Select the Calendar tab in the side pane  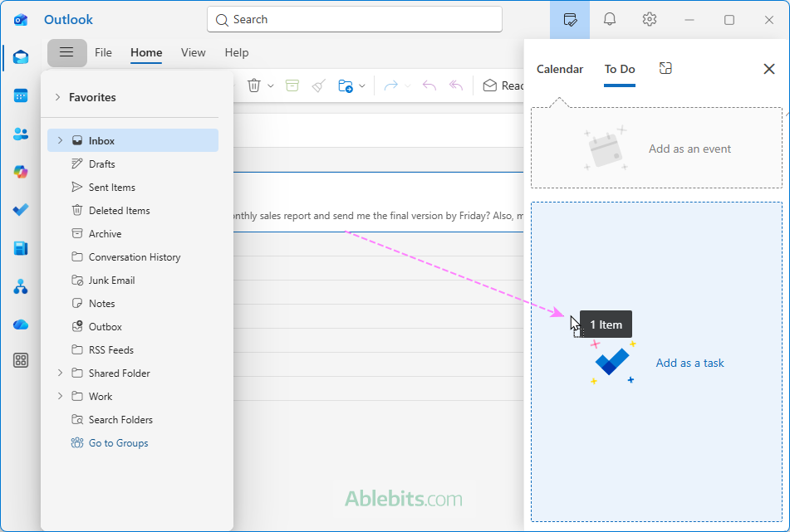(559, 69)
